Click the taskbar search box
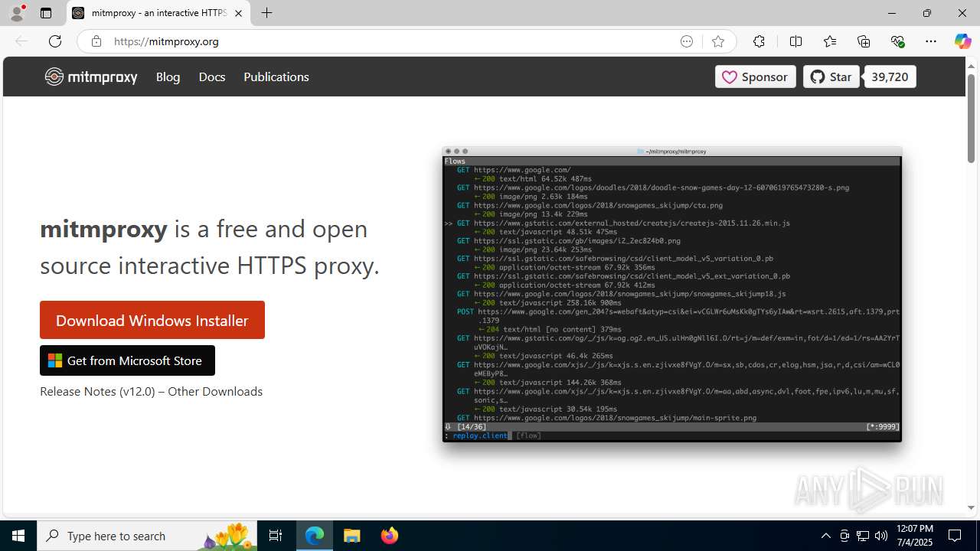The image size is (980, 551). point(147,536)
